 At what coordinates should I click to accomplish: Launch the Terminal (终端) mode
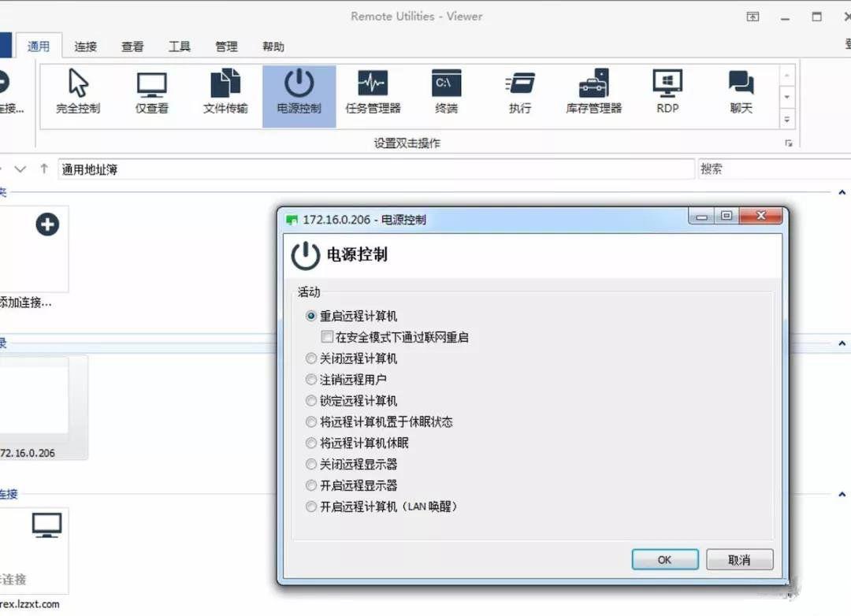(x=447, y=91)
